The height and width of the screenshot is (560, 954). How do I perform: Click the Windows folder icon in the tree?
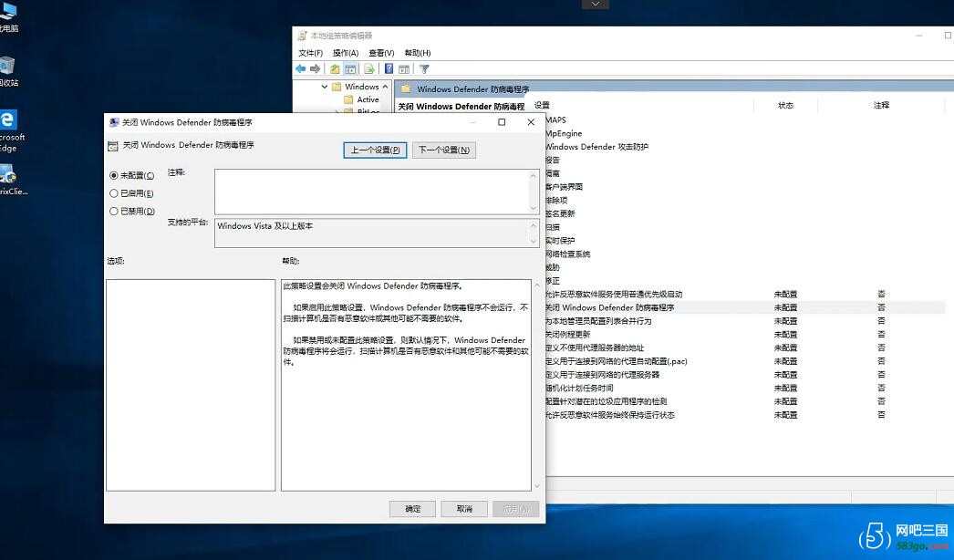click(x=337, y=87)
